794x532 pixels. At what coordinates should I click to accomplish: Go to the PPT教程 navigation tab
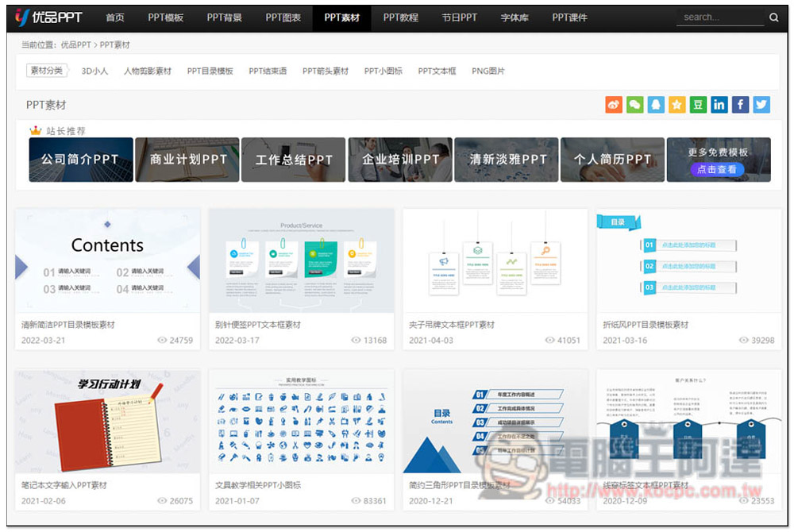pyautogui.click(x=400, y=17)
